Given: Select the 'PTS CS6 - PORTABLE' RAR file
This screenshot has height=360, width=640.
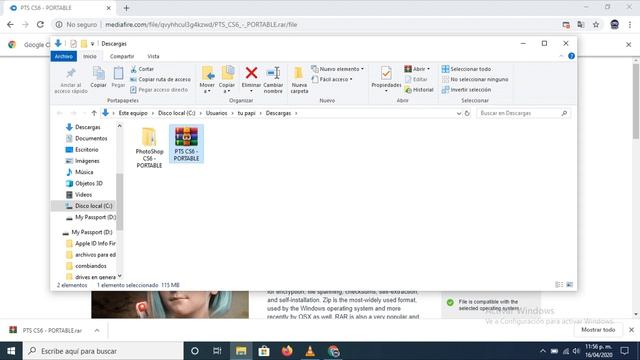Looking at the screenshot, I should [187, 144].
